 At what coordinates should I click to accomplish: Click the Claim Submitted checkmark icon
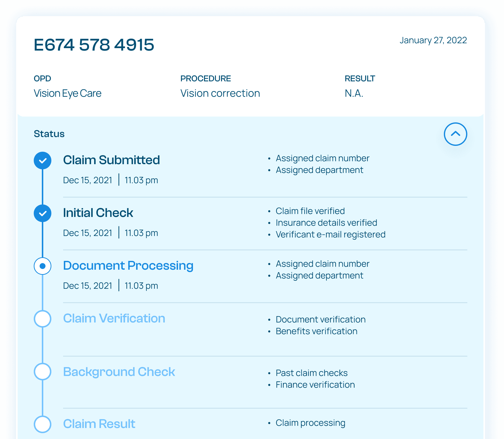pos(43,161)
